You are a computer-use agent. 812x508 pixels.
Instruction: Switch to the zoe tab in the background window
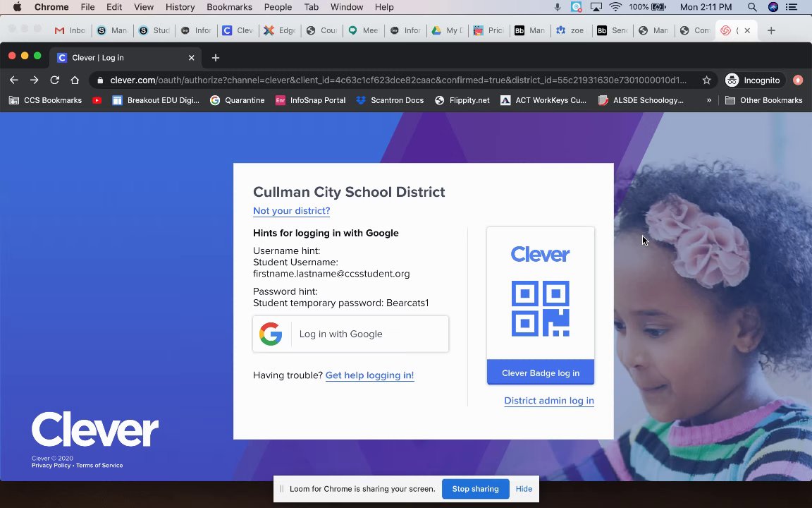[x=571, y=30]
